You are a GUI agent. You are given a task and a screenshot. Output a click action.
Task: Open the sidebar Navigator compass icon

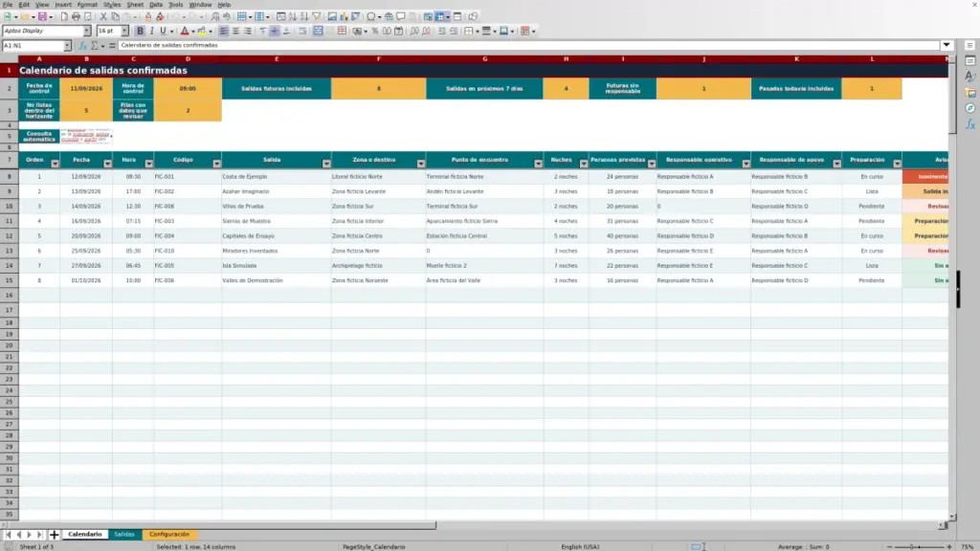coord(970,109)
